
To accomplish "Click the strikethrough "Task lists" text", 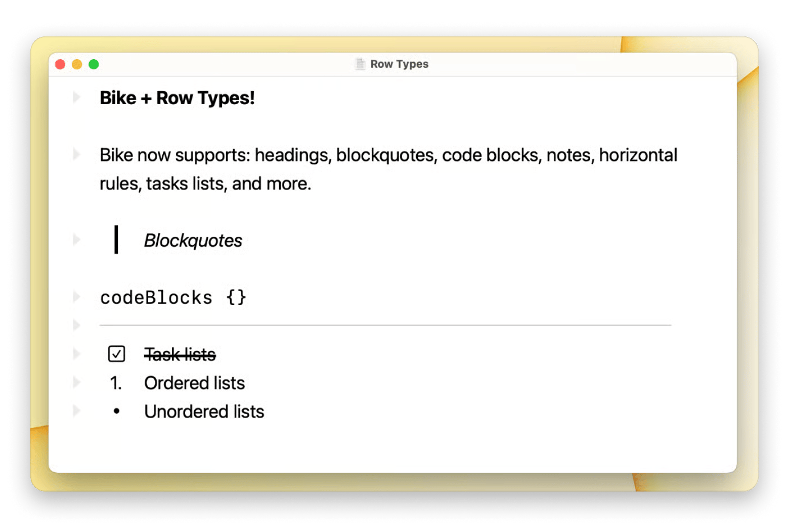I will tap(180, 354).
